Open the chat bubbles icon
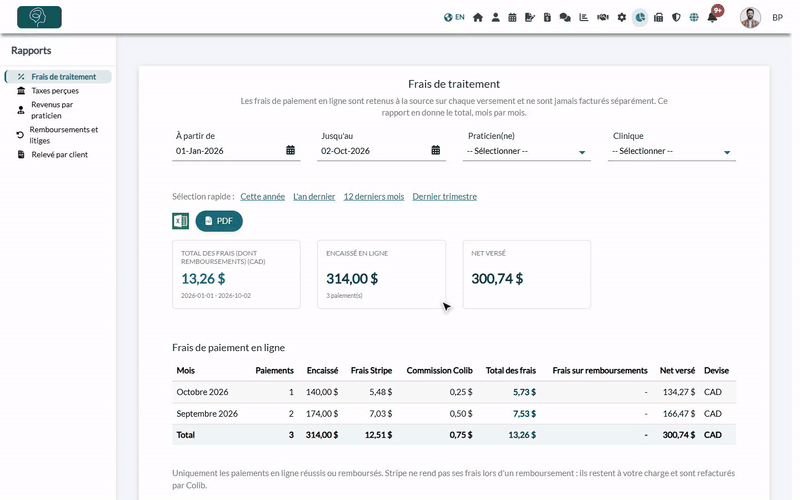 click(565, 17)
